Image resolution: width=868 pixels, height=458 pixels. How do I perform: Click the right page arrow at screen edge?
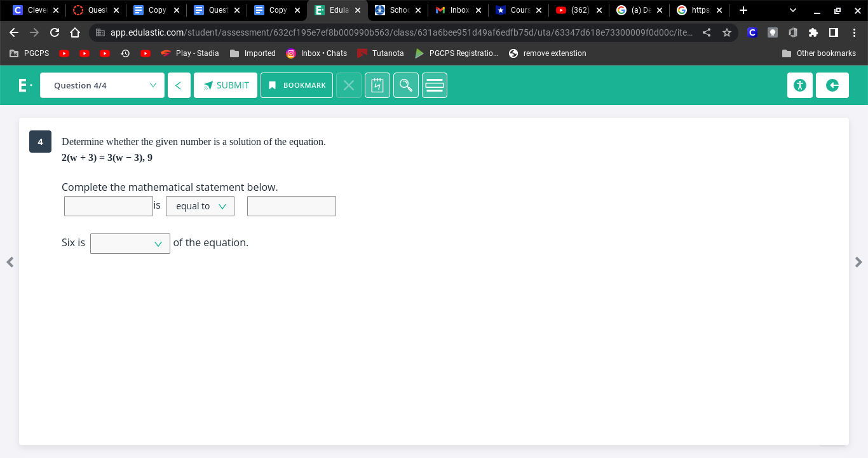[x=858, y=262]
